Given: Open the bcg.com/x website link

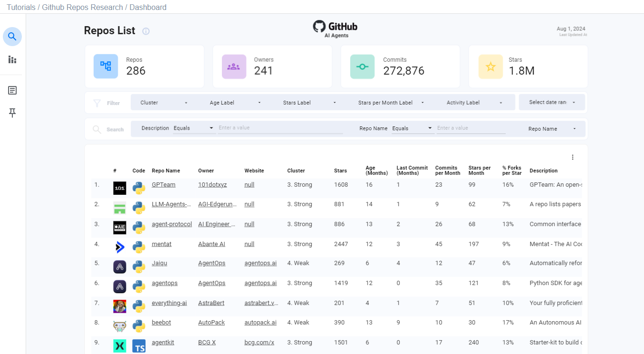Looking at the screenshot, I should pos(259,342).
